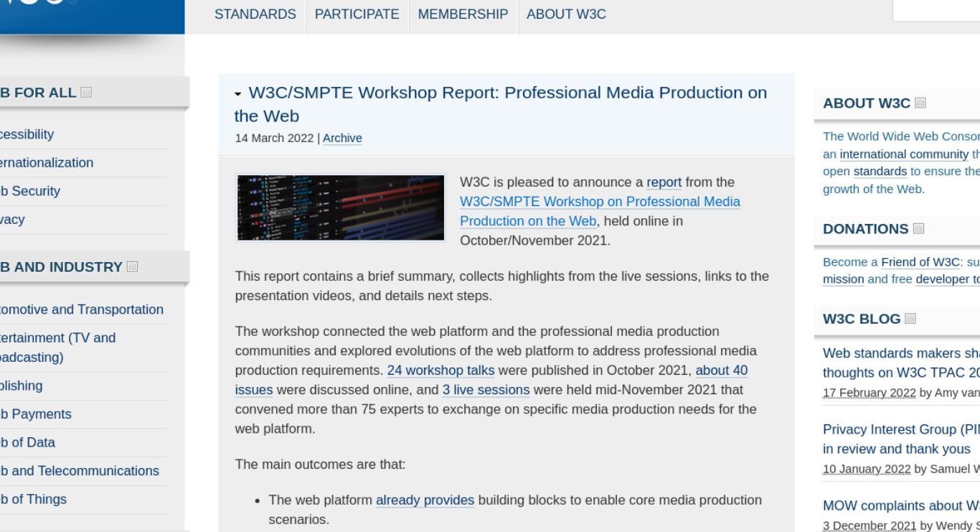The image size is (980, 532).
Task: Open the Friend of W3C link
Action: tap(920, 262)
